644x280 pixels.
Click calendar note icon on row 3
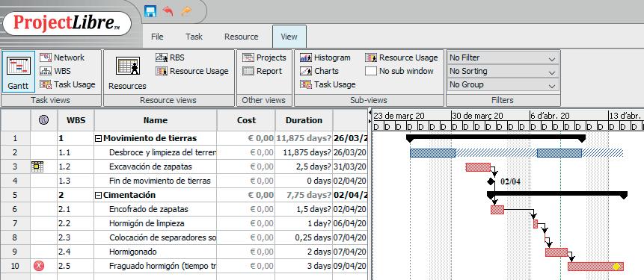coord(37,167)
